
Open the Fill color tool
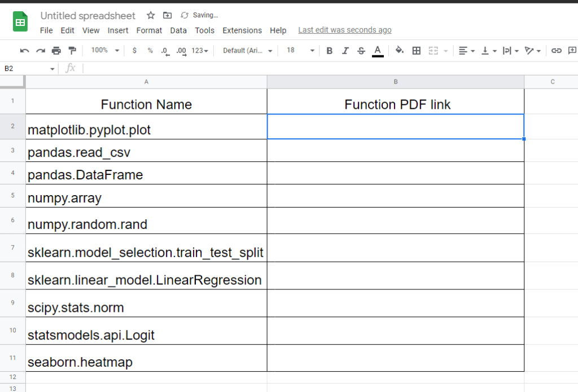[x=399, y=50]
